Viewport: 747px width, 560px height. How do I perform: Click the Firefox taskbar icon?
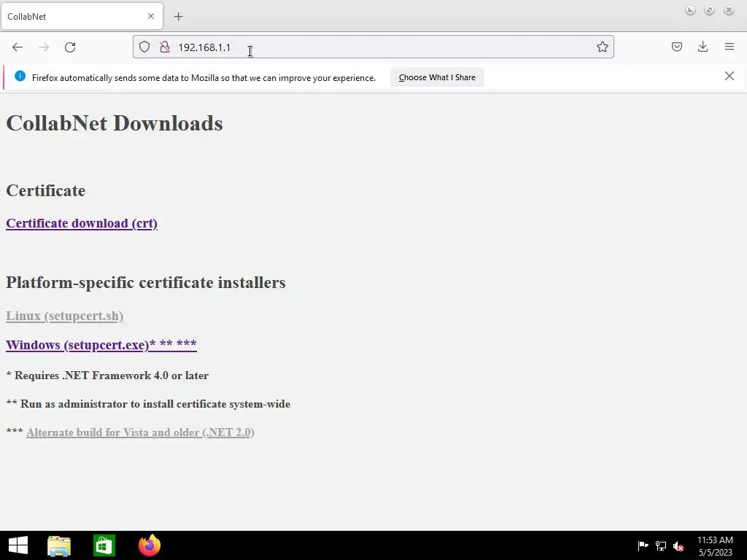coord(149,545)
